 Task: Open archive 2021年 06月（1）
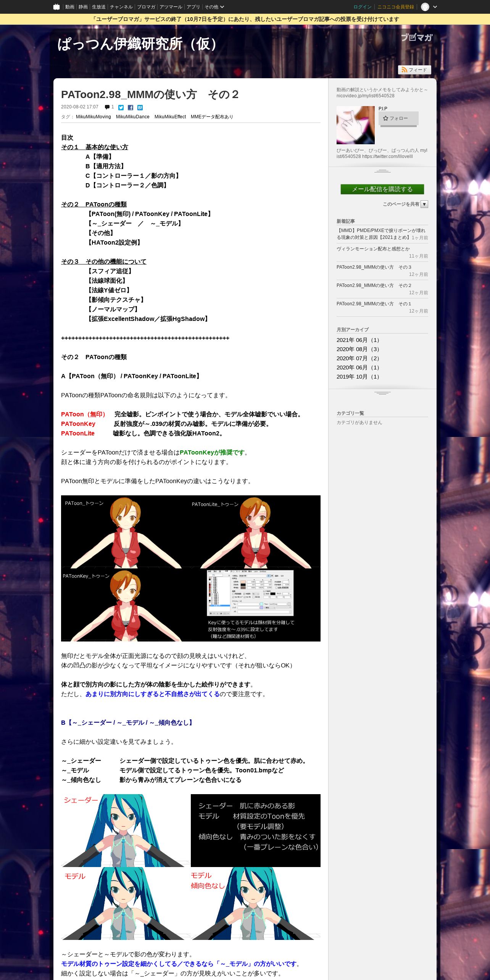pos(358,340)
